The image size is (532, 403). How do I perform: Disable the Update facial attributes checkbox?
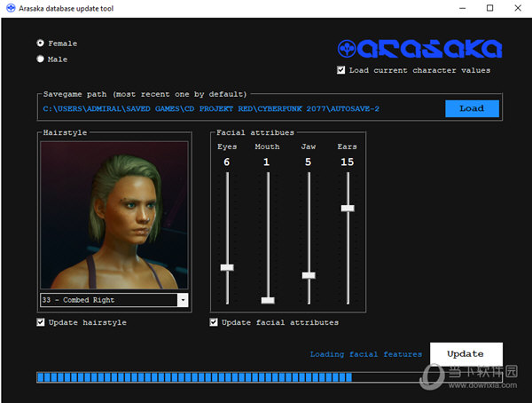coord(214,322)
